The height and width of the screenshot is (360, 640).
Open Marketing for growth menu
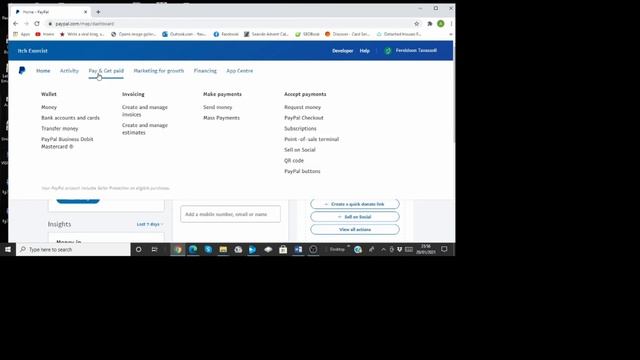pos(159,71)
